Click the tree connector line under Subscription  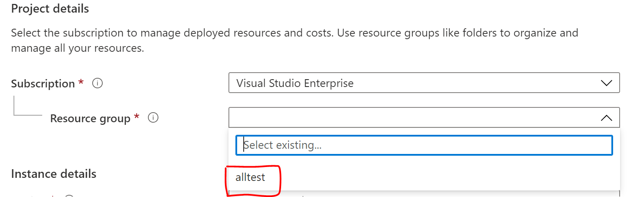point(28,106)
